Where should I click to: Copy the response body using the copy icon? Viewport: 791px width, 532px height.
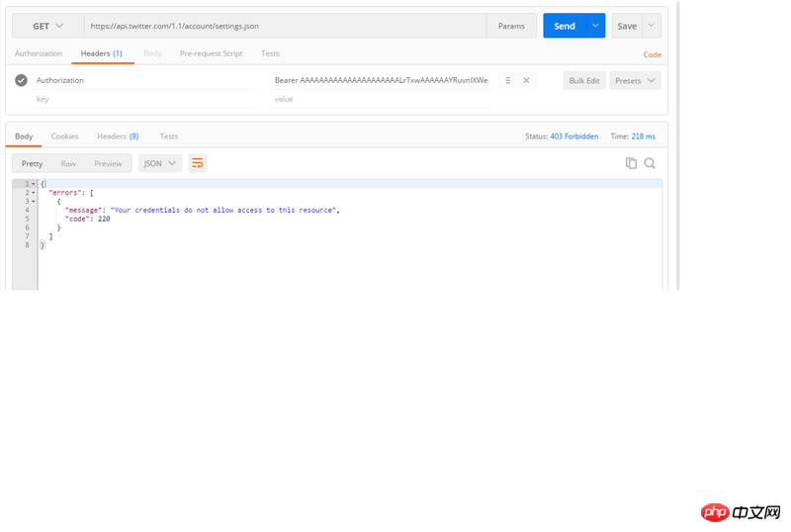[x=631, y=163]
